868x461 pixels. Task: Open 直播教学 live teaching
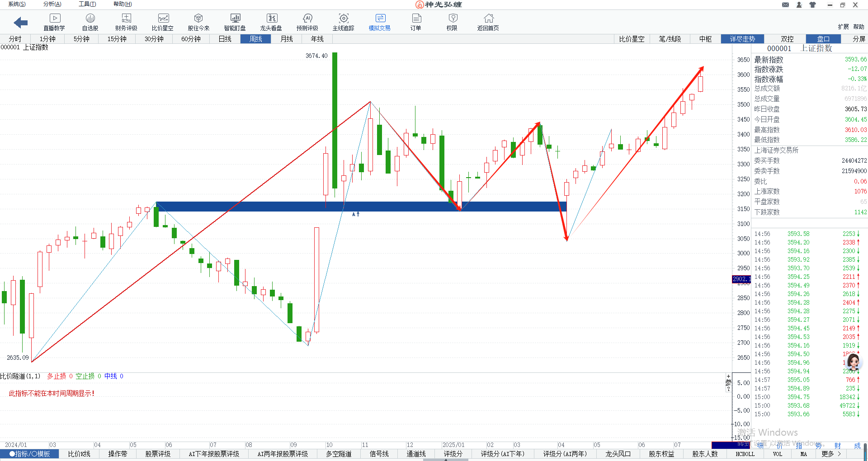[x=54, y=22]
